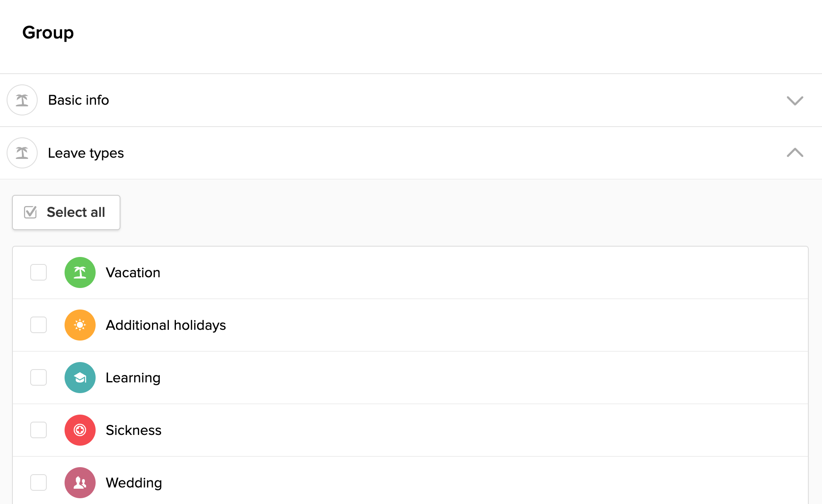
Task: Click the Sickness leave type label
Action: 133,430
